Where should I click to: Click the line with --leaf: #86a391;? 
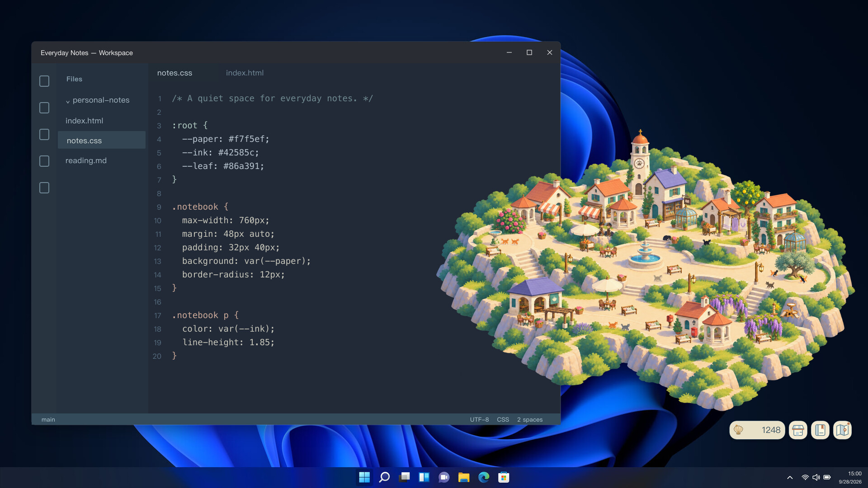pyautogui.click(x=223, y=166)
